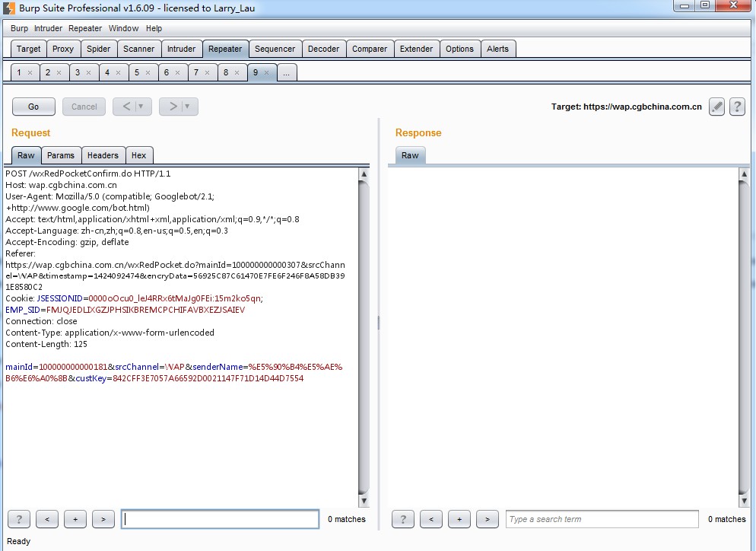Viewport: 756px width, 551px height.
Task: Click response pane scrollbar up arrow
Action: [744, 174]
